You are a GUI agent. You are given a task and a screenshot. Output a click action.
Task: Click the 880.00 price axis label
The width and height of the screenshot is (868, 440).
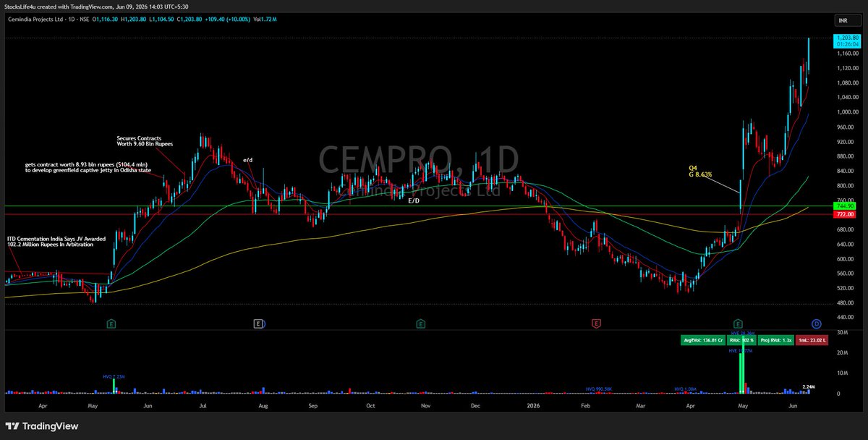[x=844, y=156]
